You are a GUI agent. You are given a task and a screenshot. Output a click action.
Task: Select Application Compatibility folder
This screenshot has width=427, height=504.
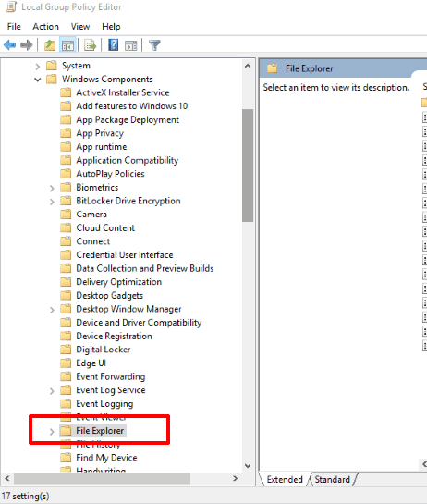[127, 160]
